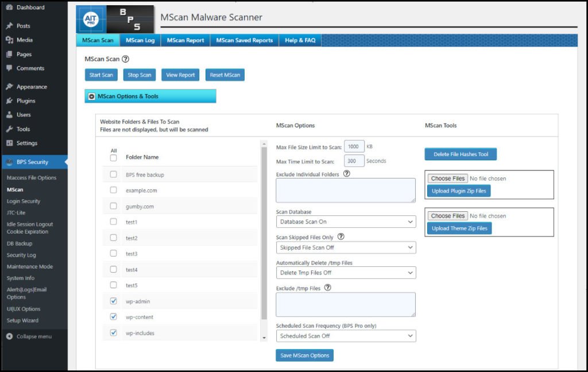Collapse the MScan Options & Tools section
This screenshot has width=588, height=372.
click(x=92, y=96)
